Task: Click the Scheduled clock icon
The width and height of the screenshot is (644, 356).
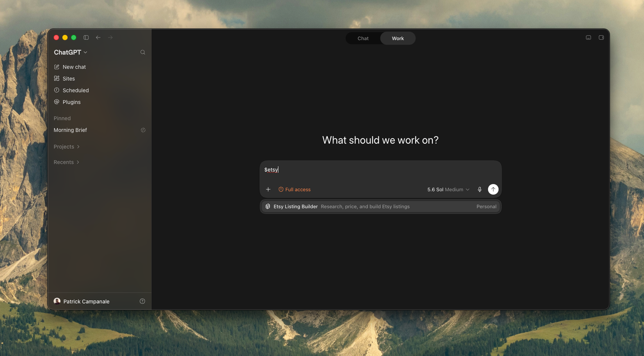Action: click(x=57, y=90)
